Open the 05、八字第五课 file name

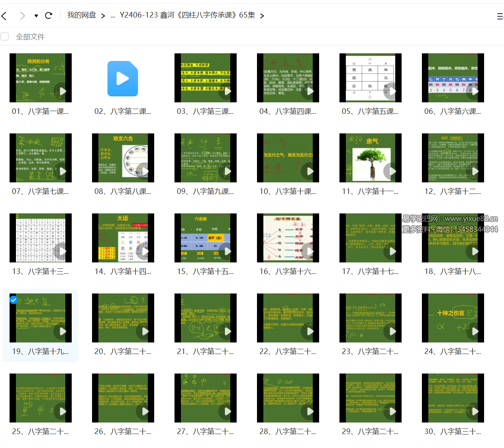point(370,112)
